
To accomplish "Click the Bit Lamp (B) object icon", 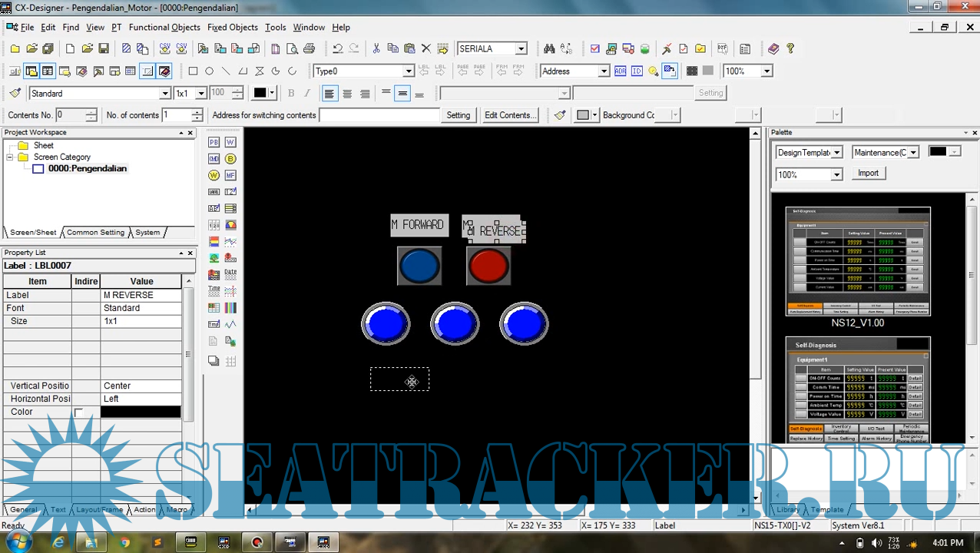I will 230,159.
